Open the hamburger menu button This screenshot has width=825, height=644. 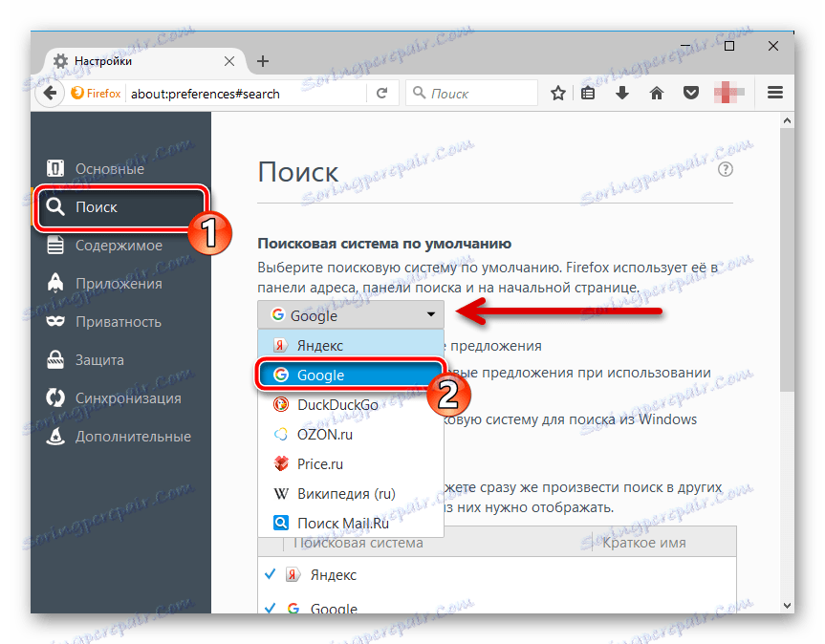coord(775,93)
